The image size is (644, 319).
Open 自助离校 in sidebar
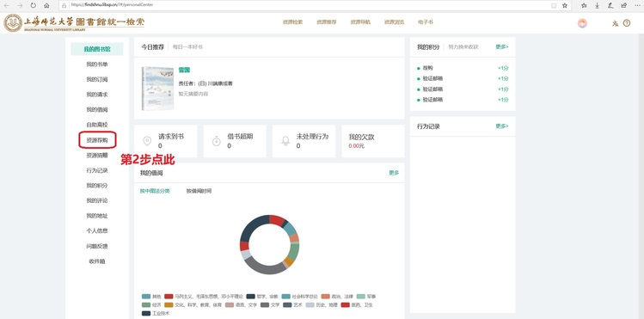[97, 125]
